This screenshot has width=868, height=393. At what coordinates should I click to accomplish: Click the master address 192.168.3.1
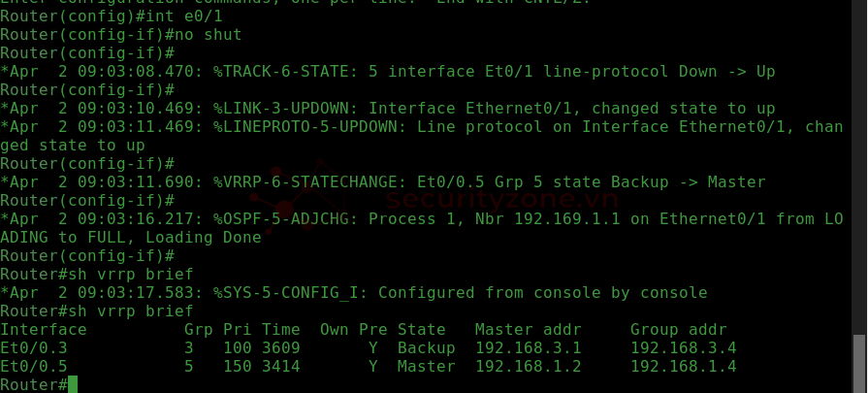click(529, 348)
